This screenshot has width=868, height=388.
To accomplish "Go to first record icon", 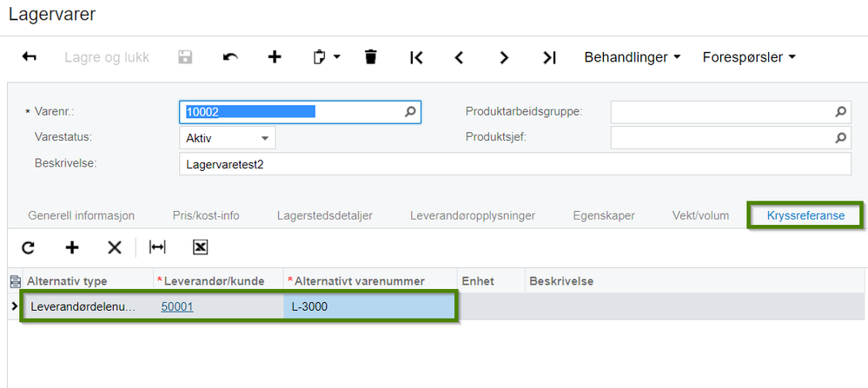I will tap(416, 57).
